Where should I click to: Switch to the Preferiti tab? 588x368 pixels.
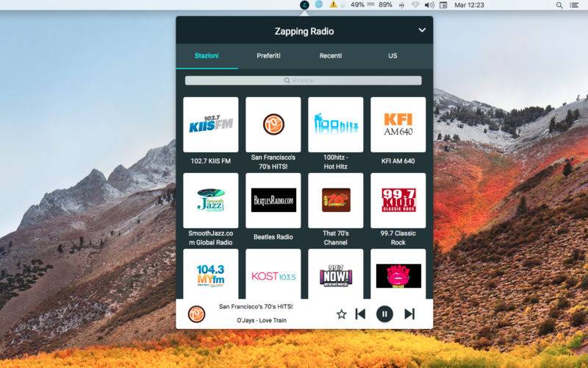tap(268, 56)
